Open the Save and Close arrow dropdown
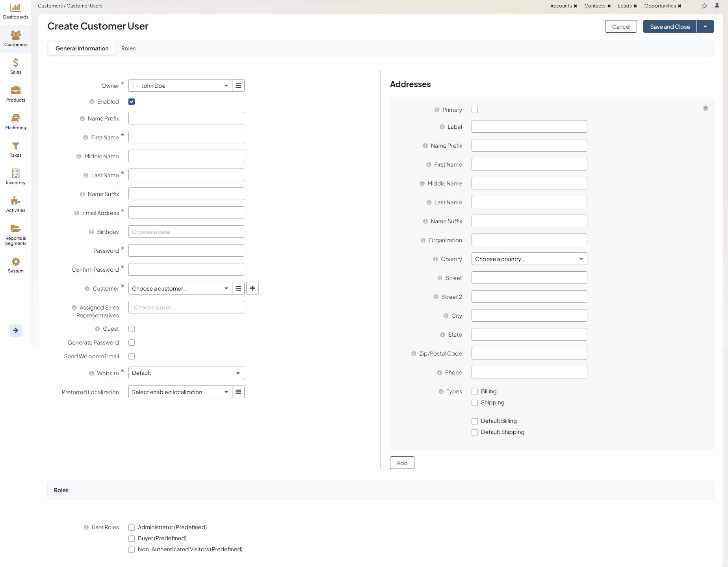 click(x=705, y=27)
